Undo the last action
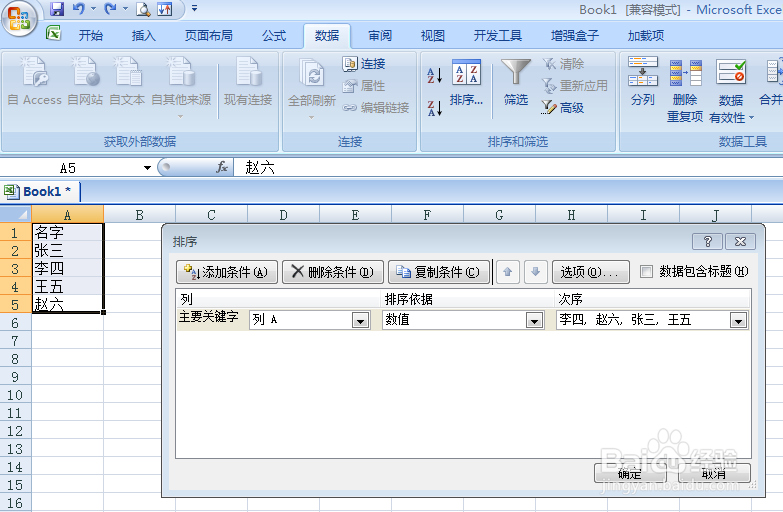Screen dimensions: 783x512 click(79, 9)
